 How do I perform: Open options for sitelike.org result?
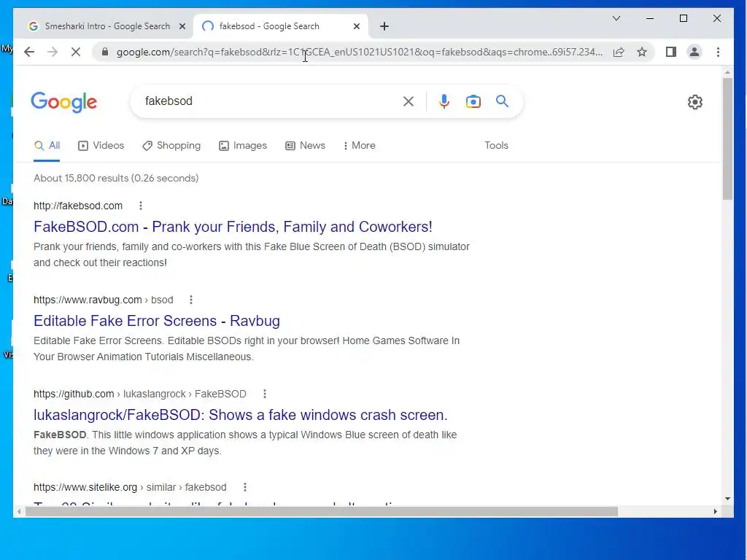[x=245, y=487]
